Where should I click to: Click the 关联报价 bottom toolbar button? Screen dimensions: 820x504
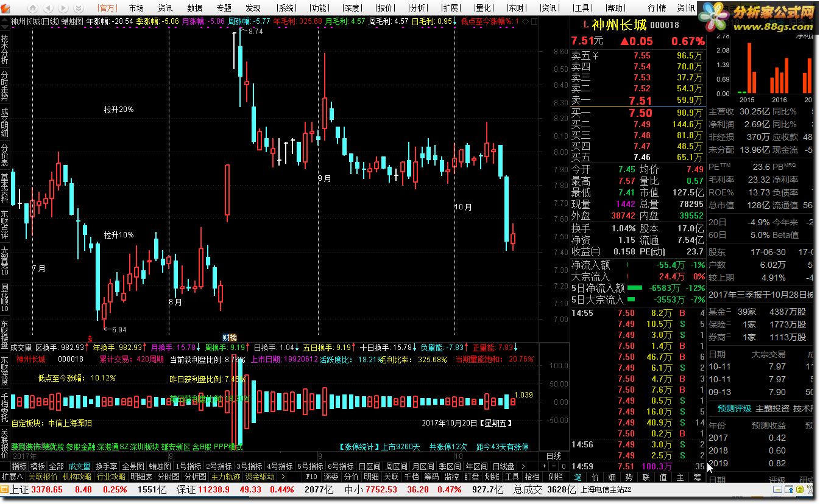point(43,477)
